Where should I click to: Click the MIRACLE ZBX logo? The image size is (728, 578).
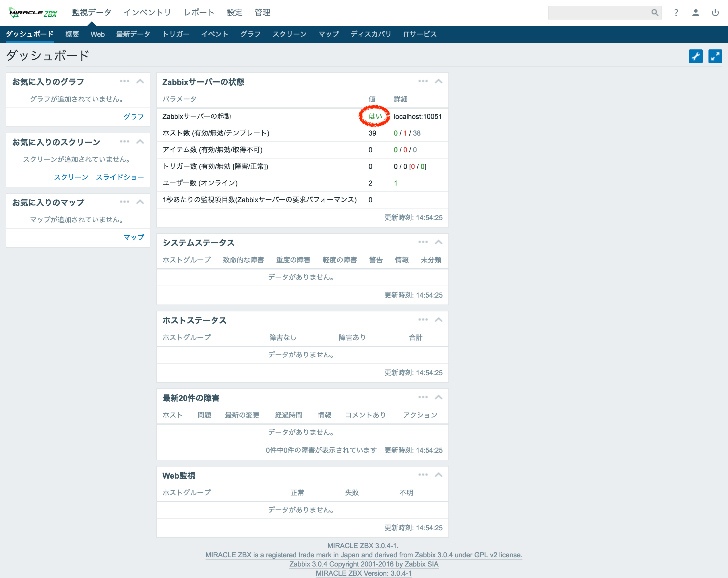(x=32, y=12)
